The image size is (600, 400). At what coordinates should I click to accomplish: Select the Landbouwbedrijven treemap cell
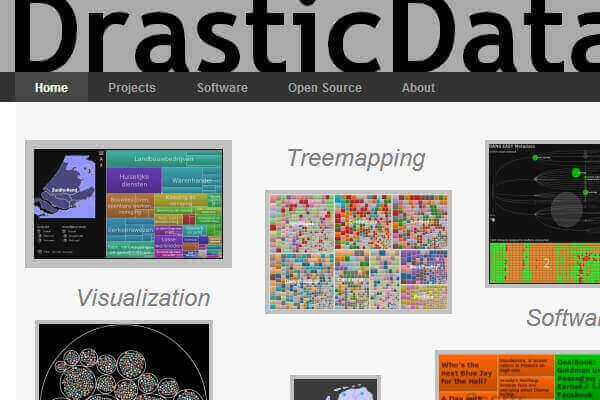(164, 158)
